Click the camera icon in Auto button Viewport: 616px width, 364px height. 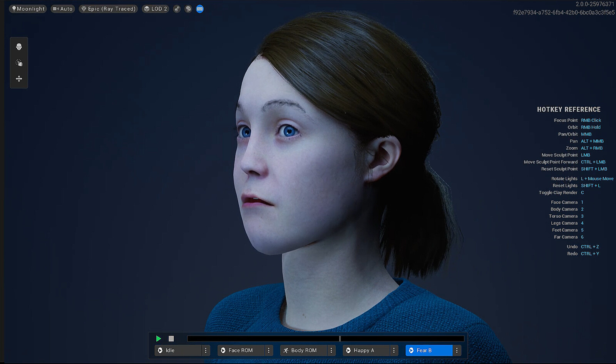pos(56,9)
